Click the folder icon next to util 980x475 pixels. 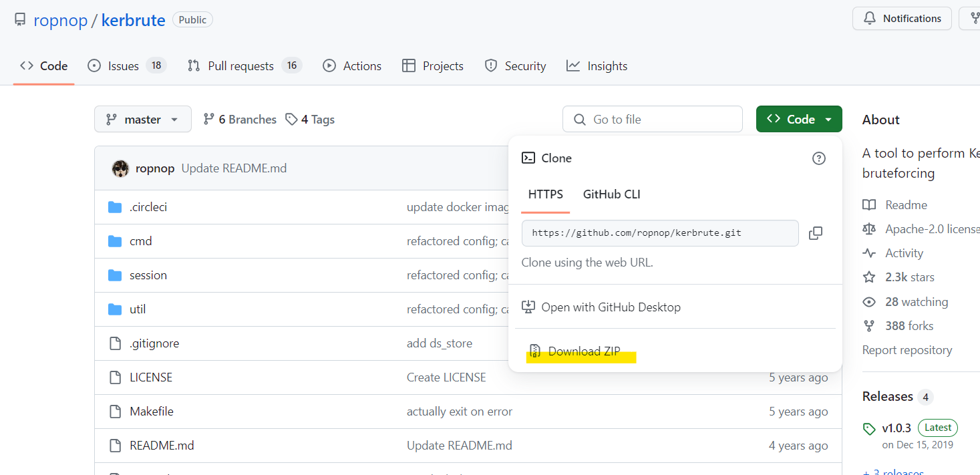pos(115,309)
